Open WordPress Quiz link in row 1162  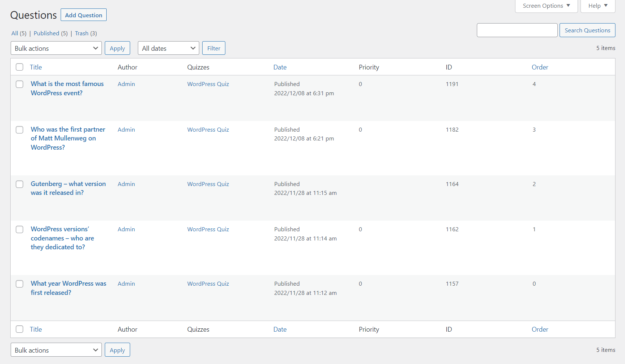pos(208,229)
